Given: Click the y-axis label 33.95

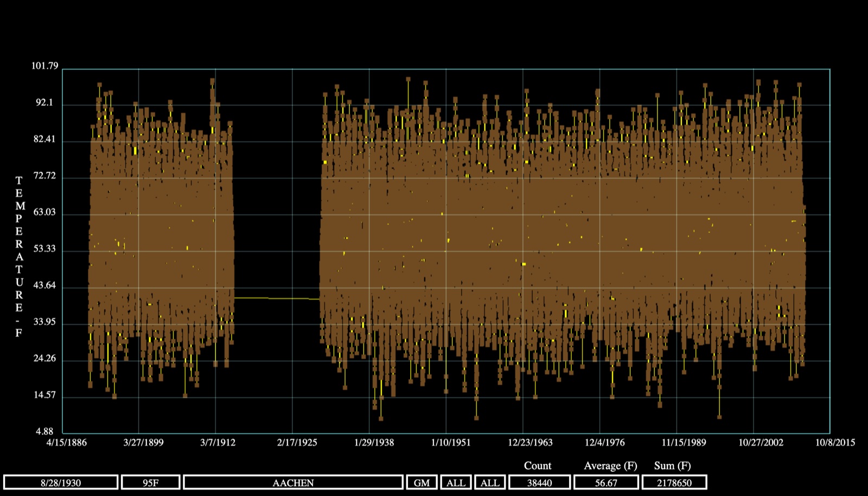Looking at the screenshot, I should pos(44,322).
